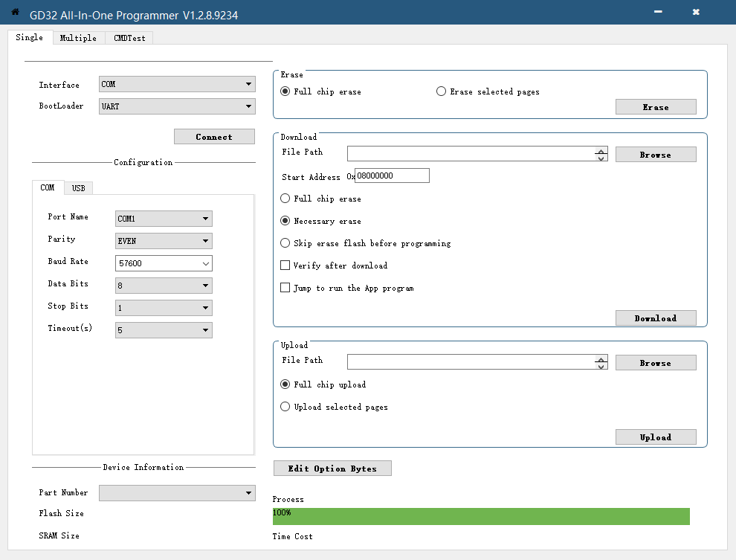
Task: Enable Verify after download
Action: (285, 265)
